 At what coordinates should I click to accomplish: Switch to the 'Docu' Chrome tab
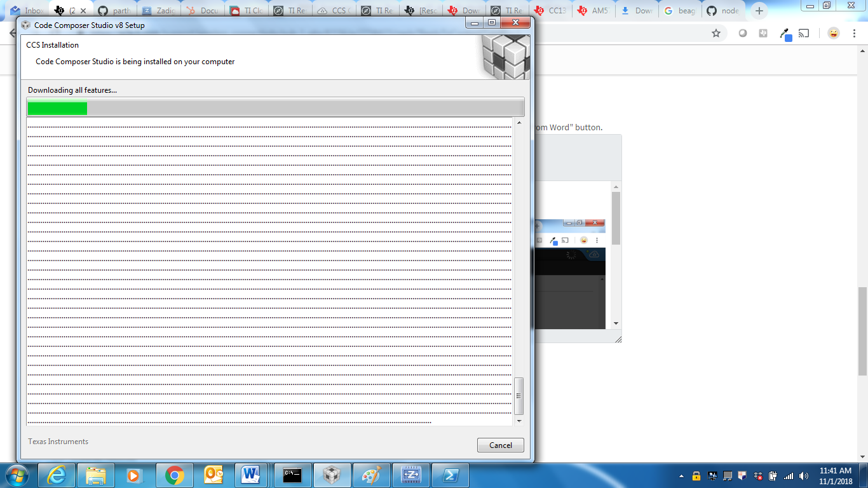pyautogui.click(x=201, y=11)
